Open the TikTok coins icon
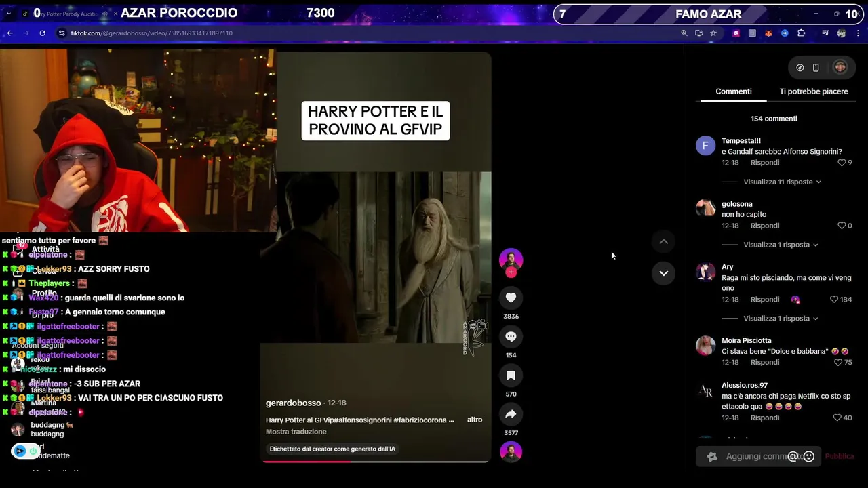868x488 pixels. [x=800, y=67]
